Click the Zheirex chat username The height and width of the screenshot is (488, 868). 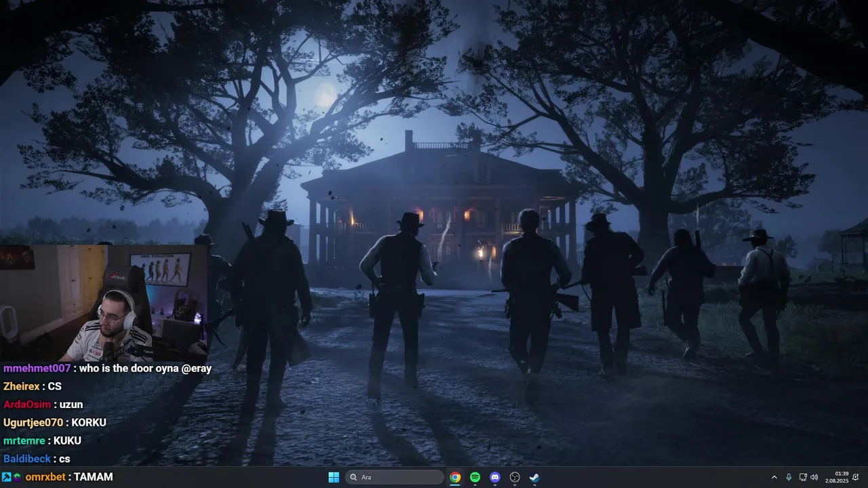coord(21,386)
